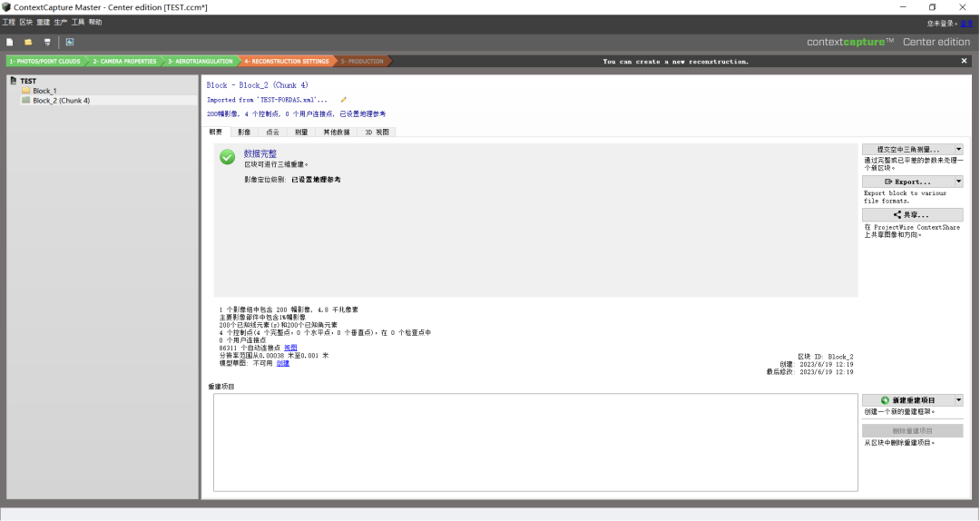
Task: Open the 重建 menu
Action: [x=44, y=22]
